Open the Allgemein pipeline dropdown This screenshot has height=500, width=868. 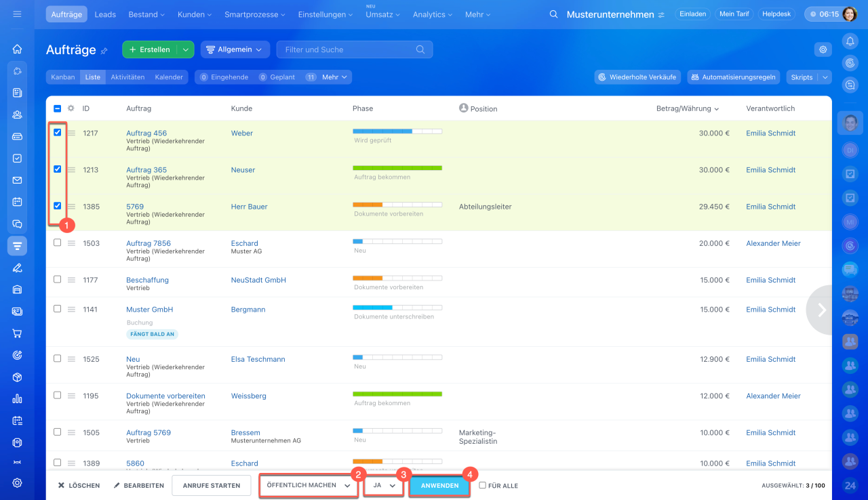click(235, 49)
